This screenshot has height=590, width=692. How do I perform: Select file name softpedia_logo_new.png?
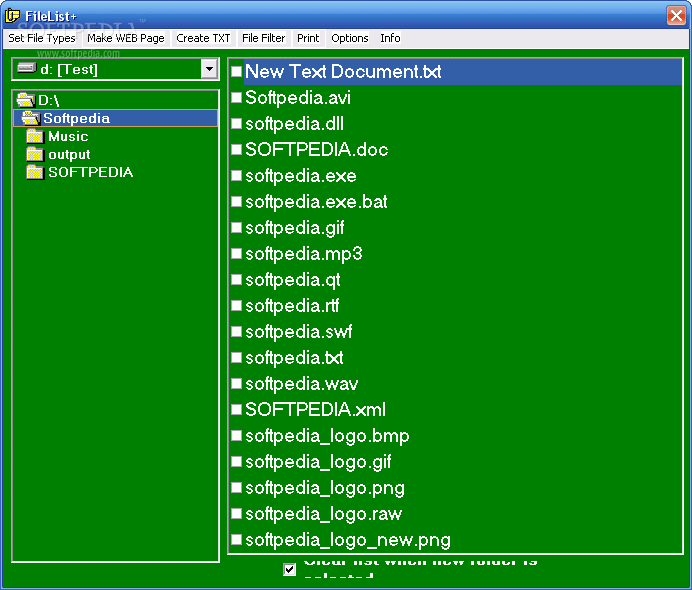[348, 540]
